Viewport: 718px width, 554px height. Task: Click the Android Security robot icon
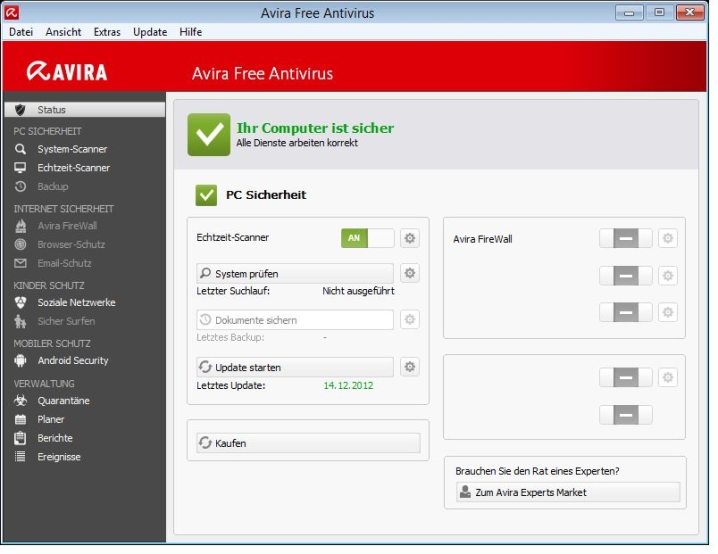click(20, 360)
